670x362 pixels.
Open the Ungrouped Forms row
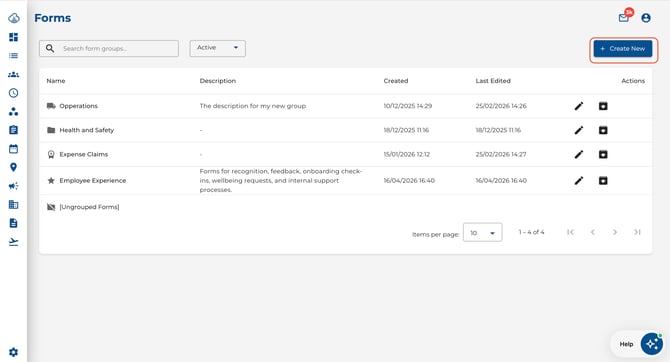pos(345,207)
